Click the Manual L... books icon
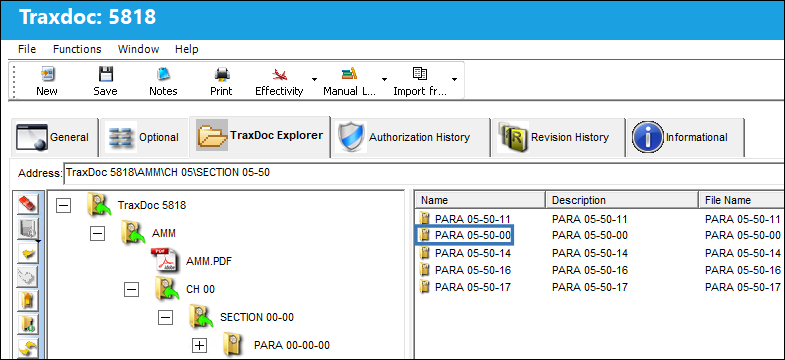The width and height of the screenshot is (785, 360). click(x=349, y=74)
